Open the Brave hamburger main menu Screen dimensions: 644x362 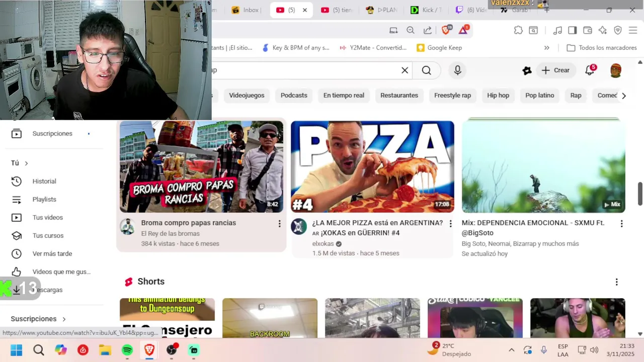(x=633, y=30)
